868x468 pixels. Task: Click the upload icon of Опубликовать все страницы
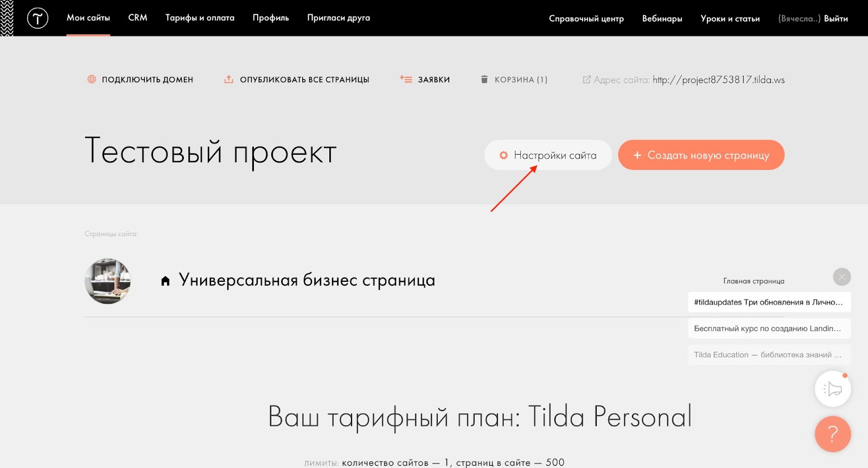pyautogui.click(x=229, y=79)
